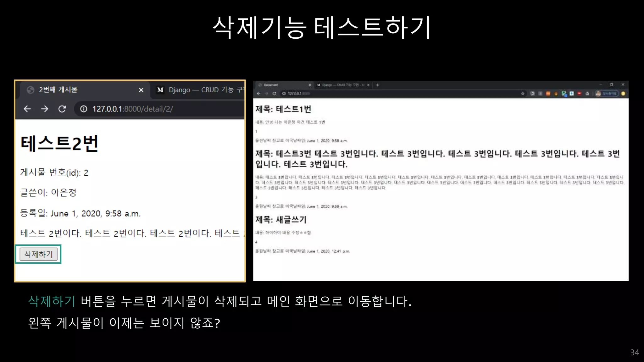Go forward in the right browser window
Viewport: 644px width, 362px height.
click(266, 93)
